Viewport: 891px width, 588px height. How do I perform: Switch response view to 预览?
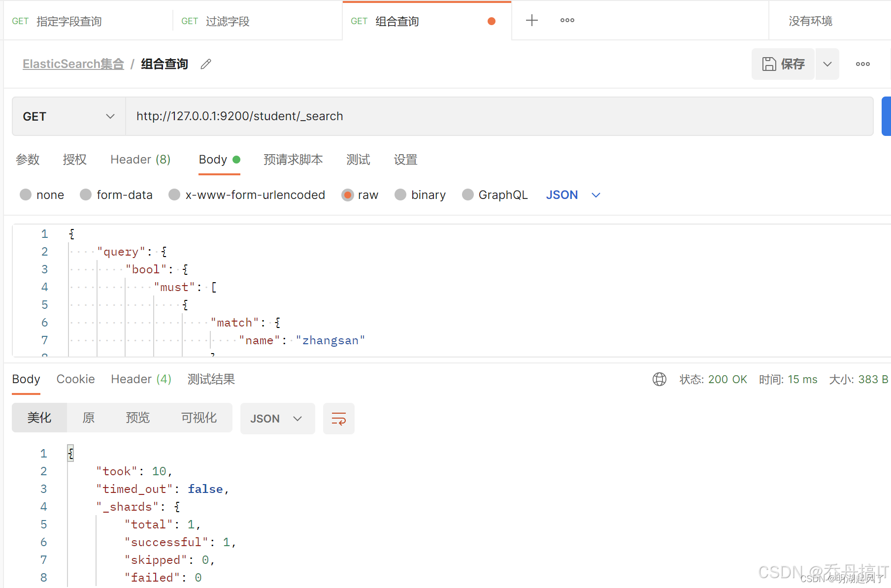[137, 418]
